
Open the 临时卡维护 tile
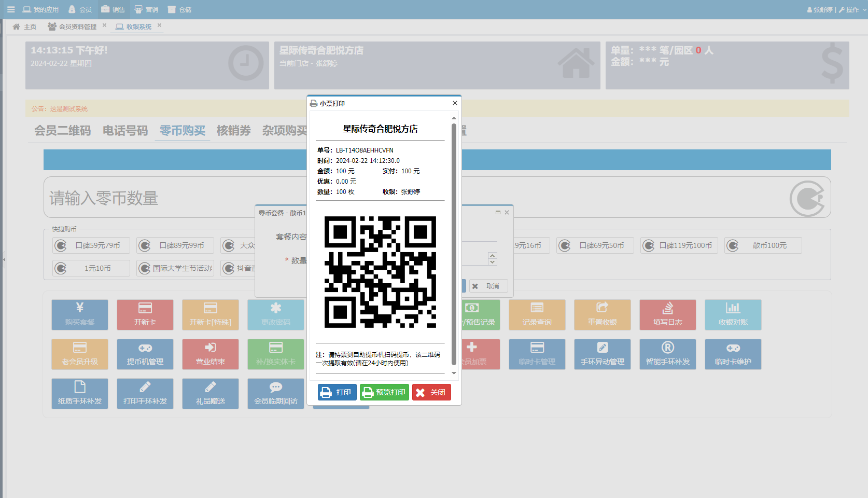tap(733, 354)
